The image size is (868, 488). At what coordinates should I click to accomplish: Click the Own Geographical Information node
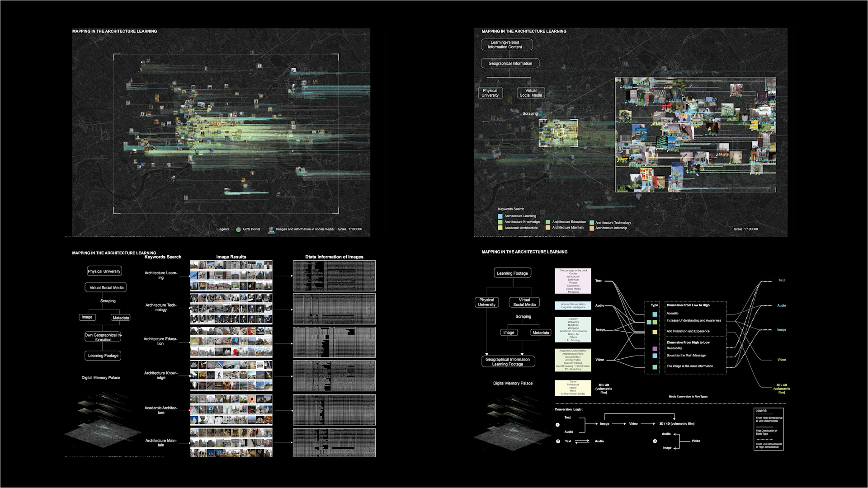point(103,337)
